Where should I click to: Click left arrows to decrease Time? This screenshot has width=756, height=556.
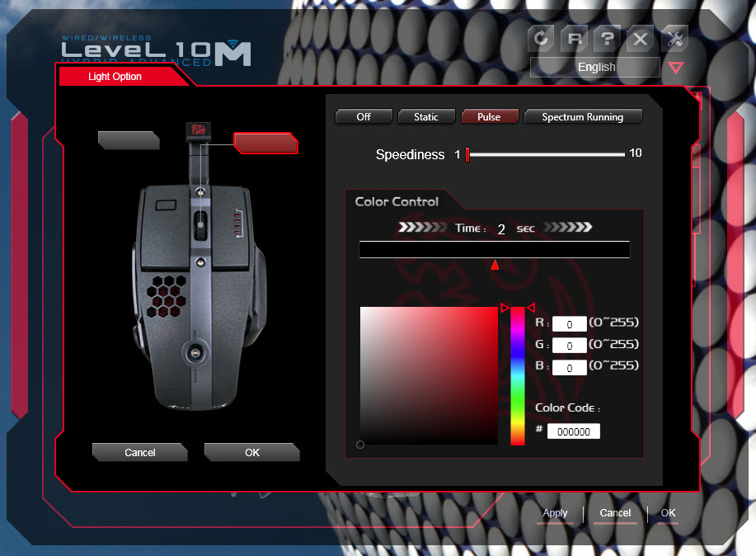point(422,228)
